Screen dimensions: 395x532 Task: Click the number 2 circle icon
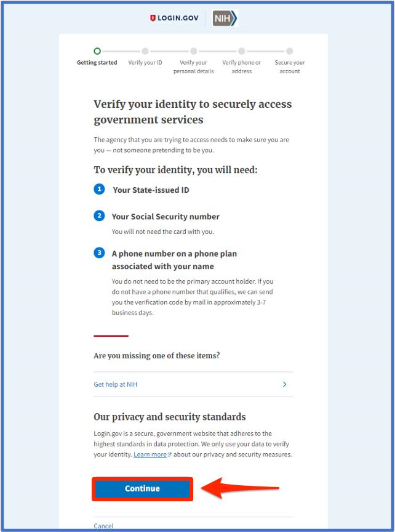[x=99, y=216]
